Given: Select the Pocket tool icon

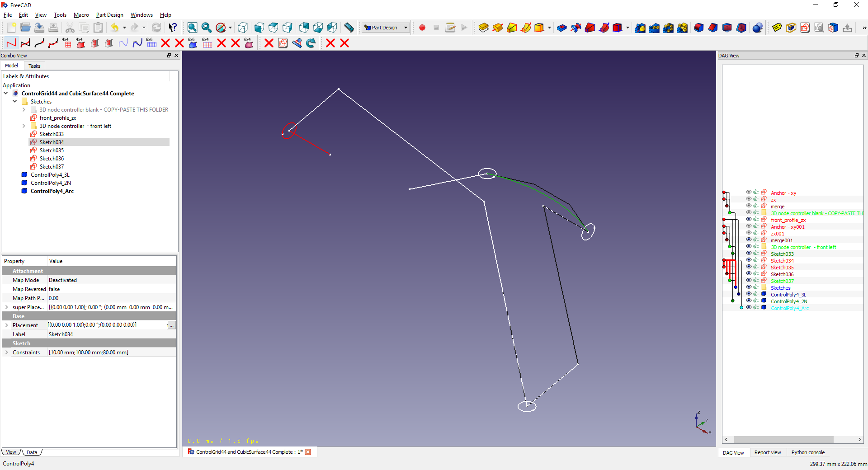Looking at the screenshot, I should (561, 28).
